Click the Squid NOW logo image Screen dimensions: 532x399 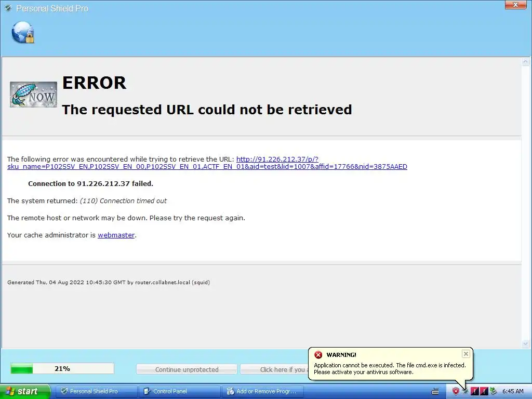(33, 95)
